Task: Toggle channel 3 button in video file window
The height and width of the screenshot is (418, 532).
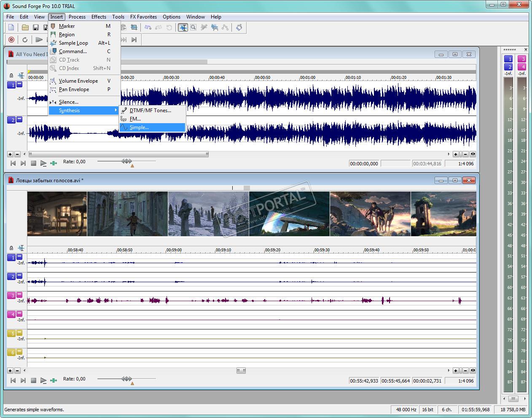Action: tap(11, 296)
